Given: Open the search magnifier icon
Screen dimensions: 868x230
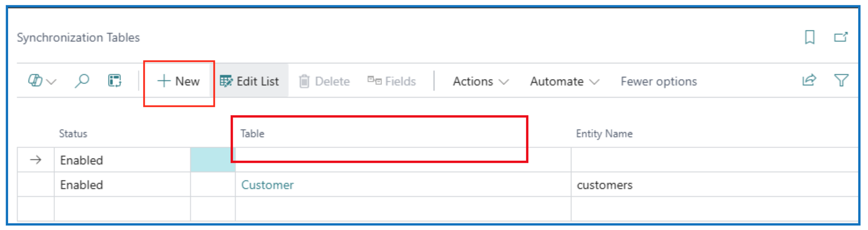Looking at the screenshot, I should pyautogui.click(x=82, y=81).
